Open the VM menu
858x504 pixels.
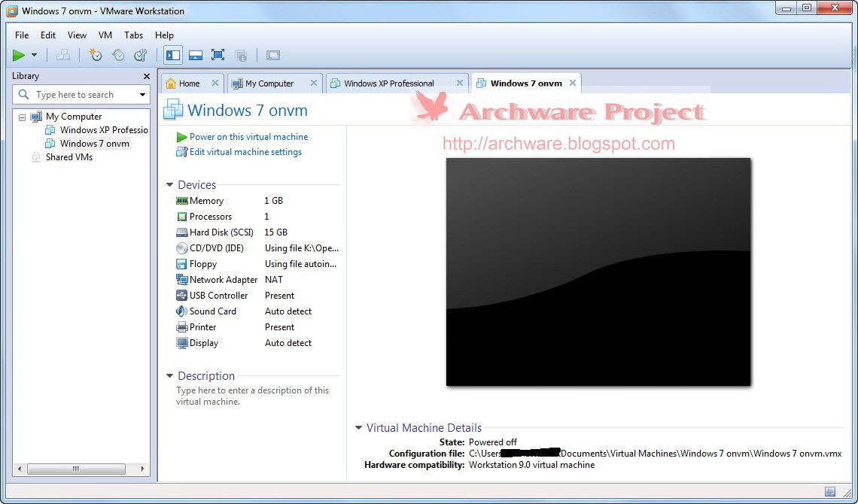coord(105,35)
